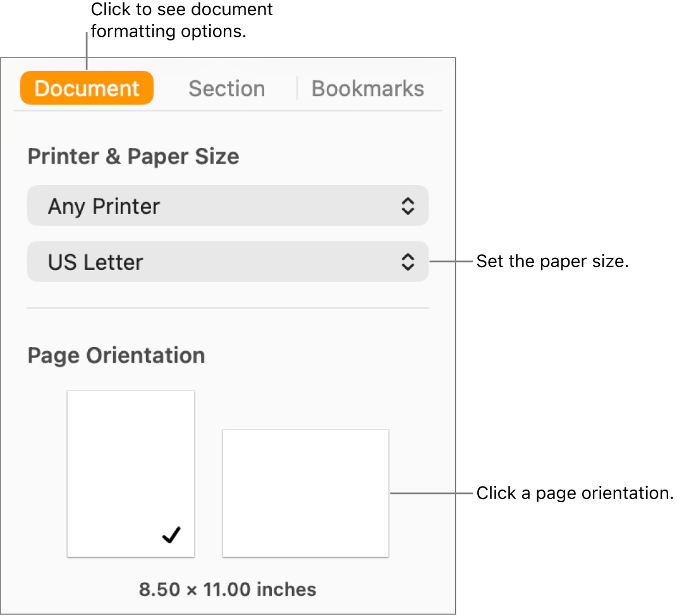Image resolution: width=677 pixels, height=616 pixels.
Task: Click the portrait orientation thumbnail
Action: point(130,473)
